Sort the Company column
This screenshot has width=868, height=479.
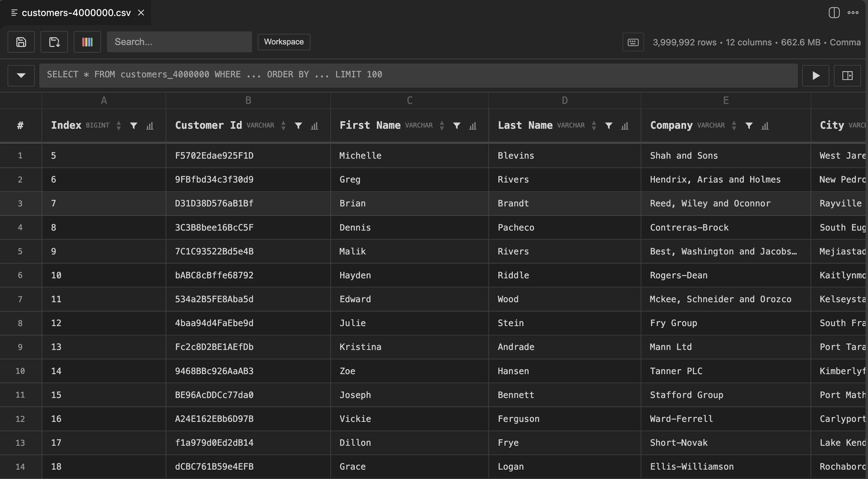734,126
